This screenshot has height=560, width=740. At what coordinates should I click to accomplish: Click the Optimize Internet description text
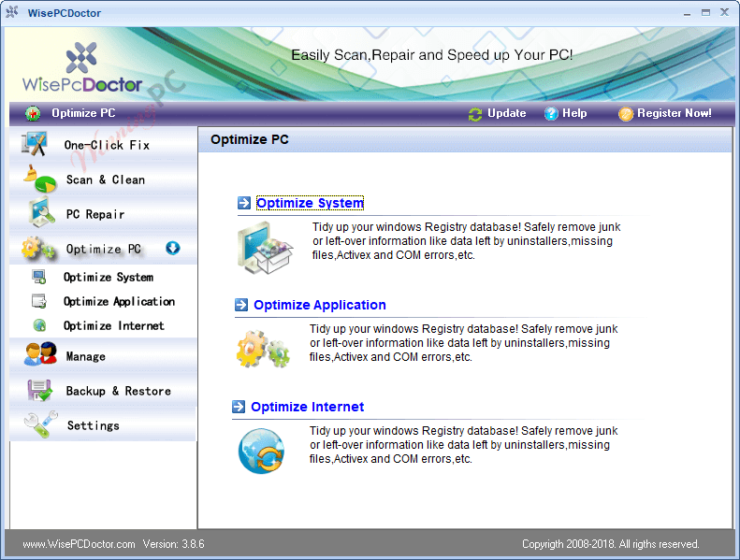tap(463, 445)
